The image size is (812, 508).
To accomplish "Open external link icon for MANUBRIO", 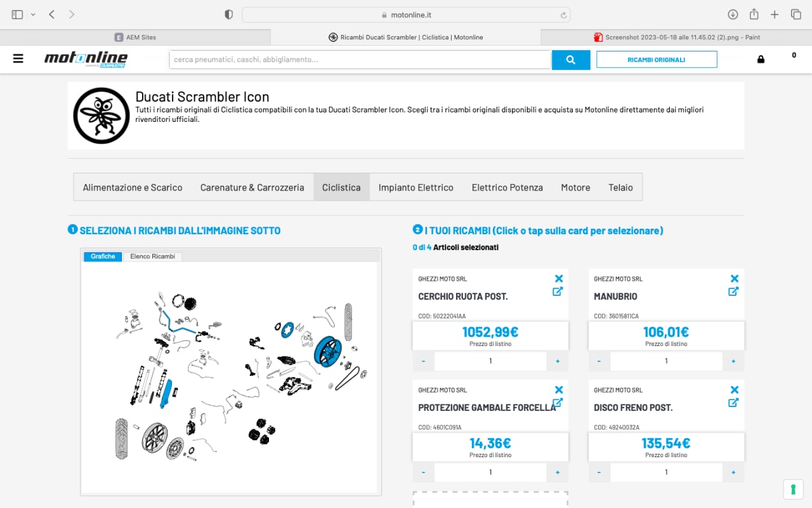I will 733,291.
